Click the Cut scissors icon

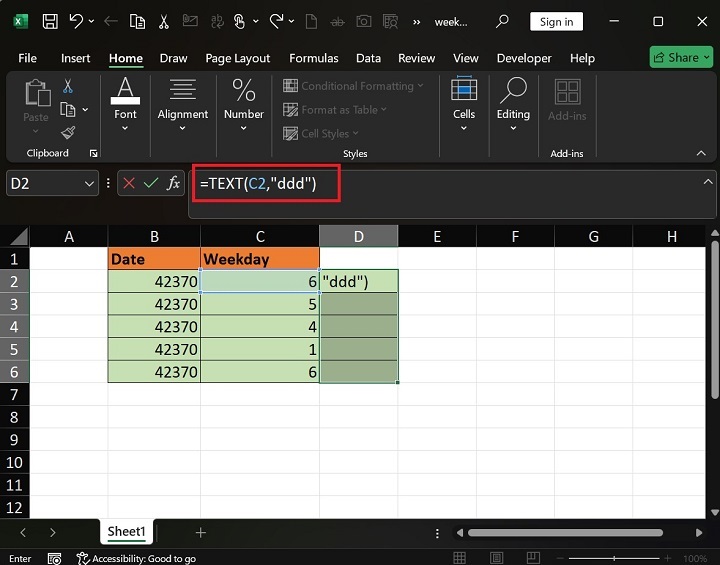tap(68, 87)
